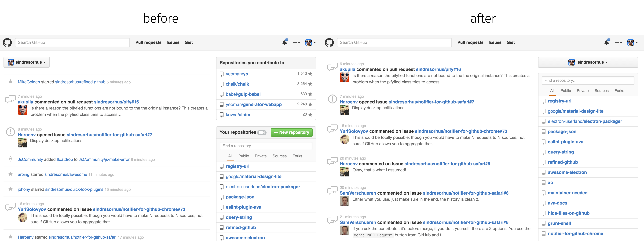Click the GitHub logo in the left header
The image size is (644, 241).
pos(7,43)
